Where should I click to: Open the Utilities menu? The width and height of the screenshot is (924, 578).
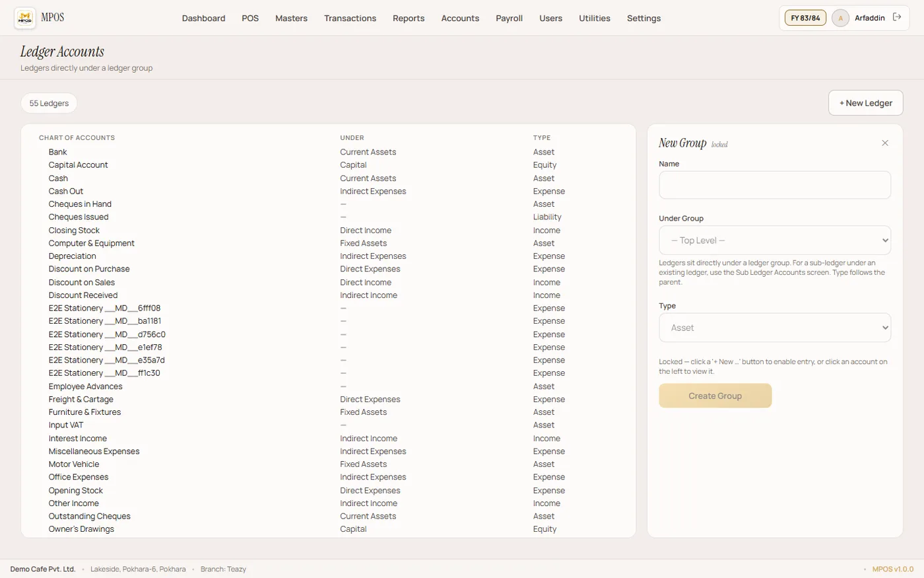click(x=594, y=18)
